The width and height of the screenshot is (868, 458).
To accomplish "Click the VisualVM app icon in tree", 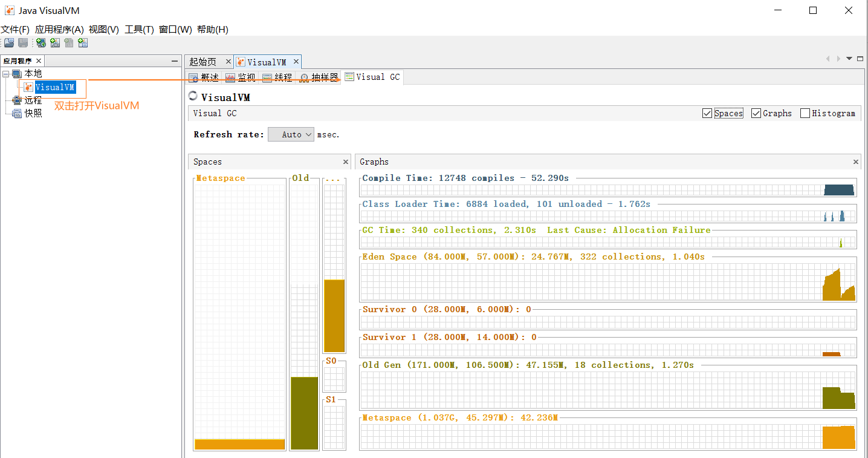I will [x=28, y=87].
